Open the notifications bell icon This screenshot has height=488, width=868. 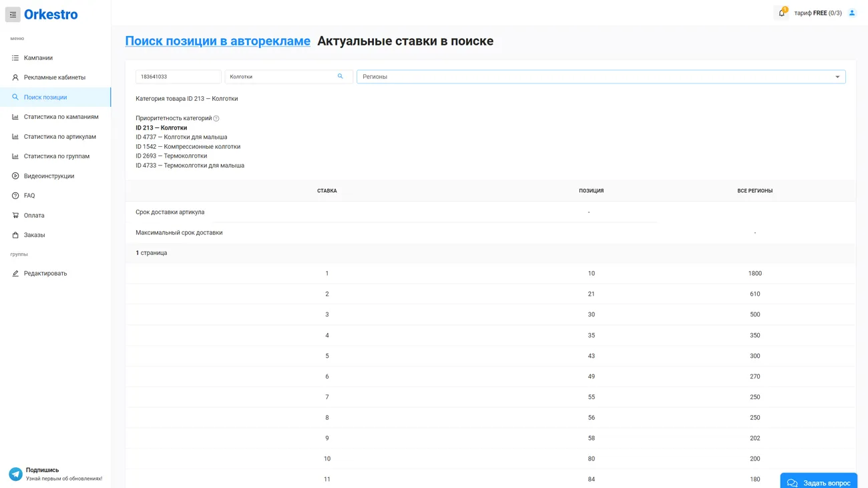[x=781, y=13]
